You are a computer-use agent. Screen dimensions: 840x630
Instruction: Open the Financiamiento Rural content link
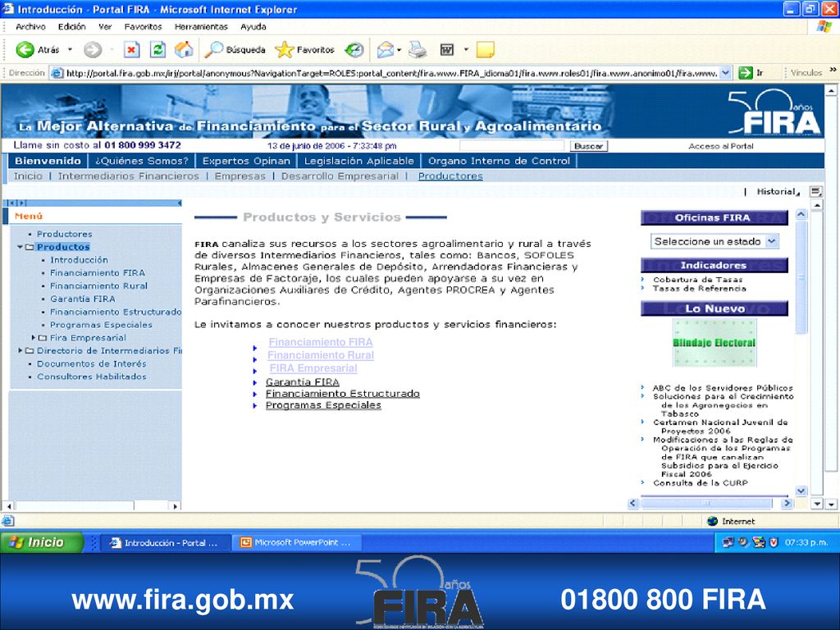(x=321, y=355)
